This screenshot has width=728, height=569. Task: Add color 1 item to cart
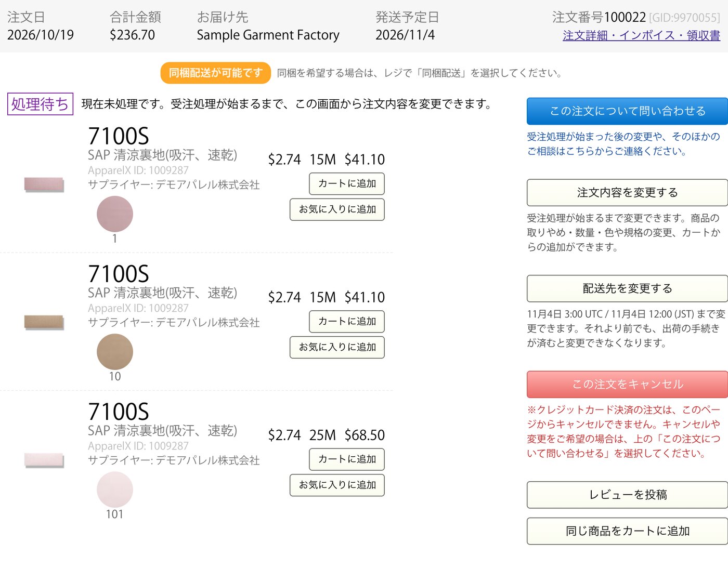tap(347, 184)
